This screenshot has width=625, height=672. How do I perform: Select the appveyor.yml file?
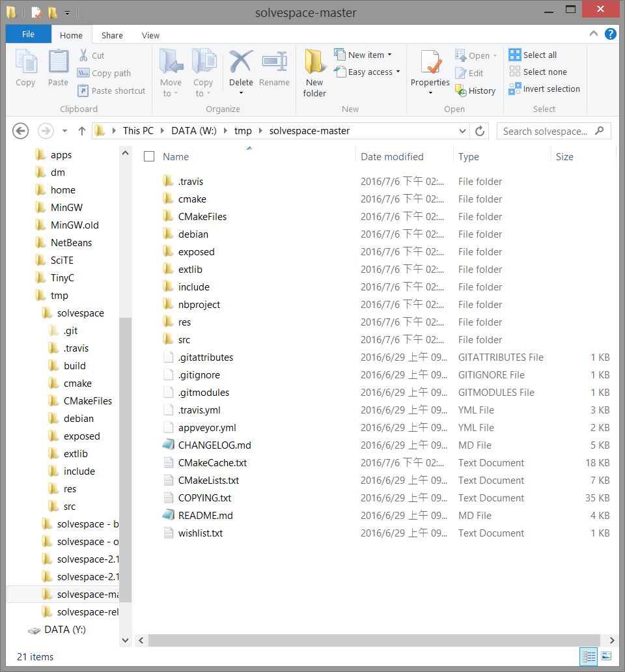tap(207, 427)
